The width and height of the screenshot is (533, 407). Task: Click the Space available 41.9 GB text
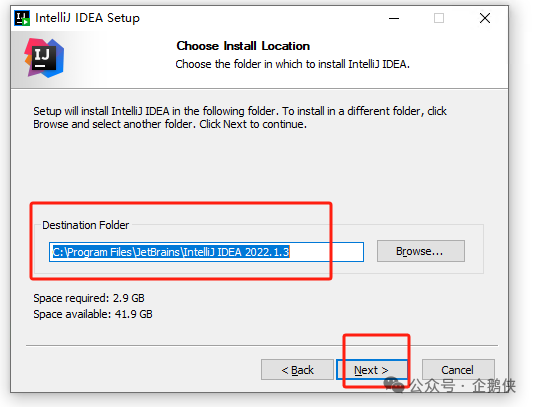coord(93,314)
